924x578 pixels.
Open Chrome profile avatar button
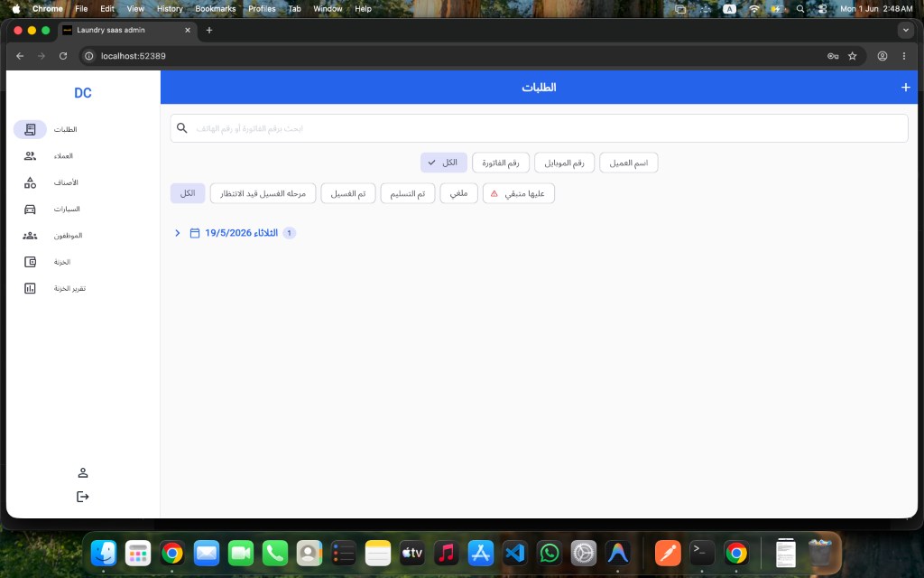pyautogui.click(x=882, y=56)
